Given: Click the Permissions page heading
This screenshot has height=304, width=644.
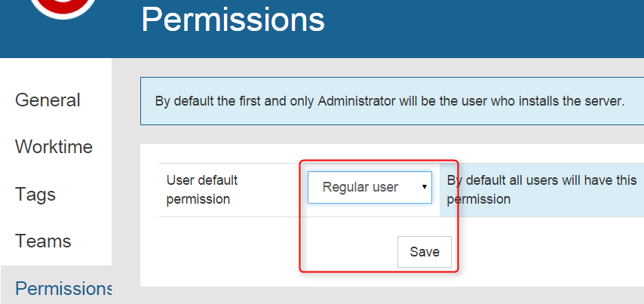Looking at the screenshot, I should coord(233,20).
